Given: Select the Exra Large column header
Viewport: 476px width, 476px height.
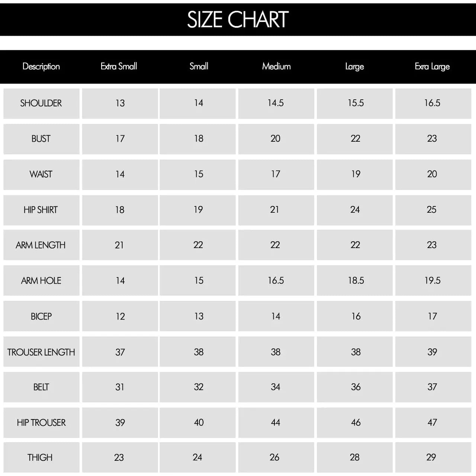Looking at the screenshot, I should click(x=432, y=67).
